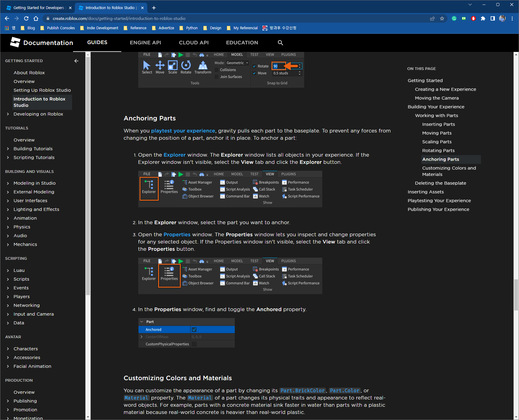Expand Modeling in Studio section
This screenshot has height=420, width=519.
(8, 183)
